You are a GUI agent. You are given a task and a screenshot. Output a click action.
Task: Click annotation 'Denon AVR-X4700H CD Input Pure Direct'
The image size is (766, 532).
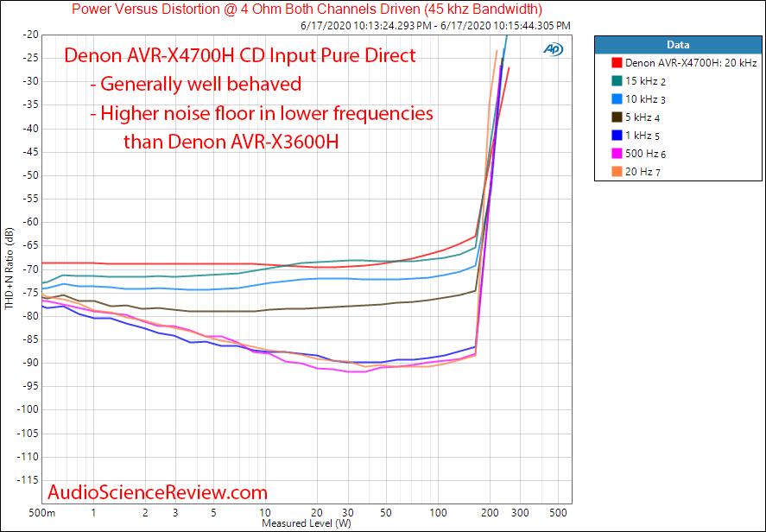(x=240, y=55)
